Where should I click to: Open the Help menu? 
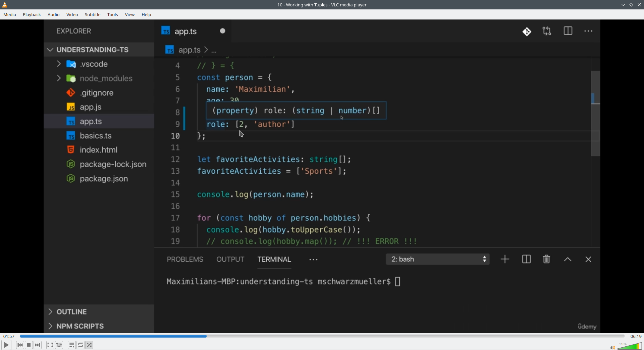(147, 15)
